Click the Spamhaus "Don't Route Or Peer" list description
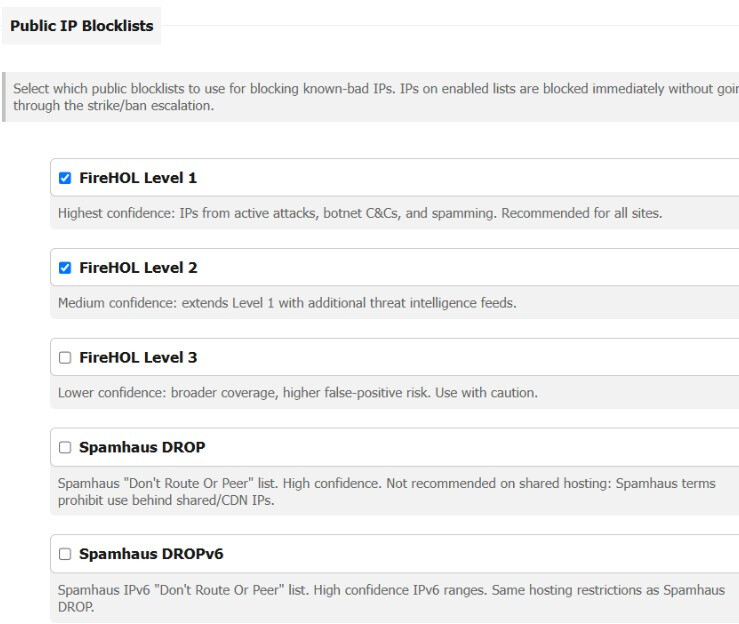This screenshot has height=624, width=739. (386, 492)
